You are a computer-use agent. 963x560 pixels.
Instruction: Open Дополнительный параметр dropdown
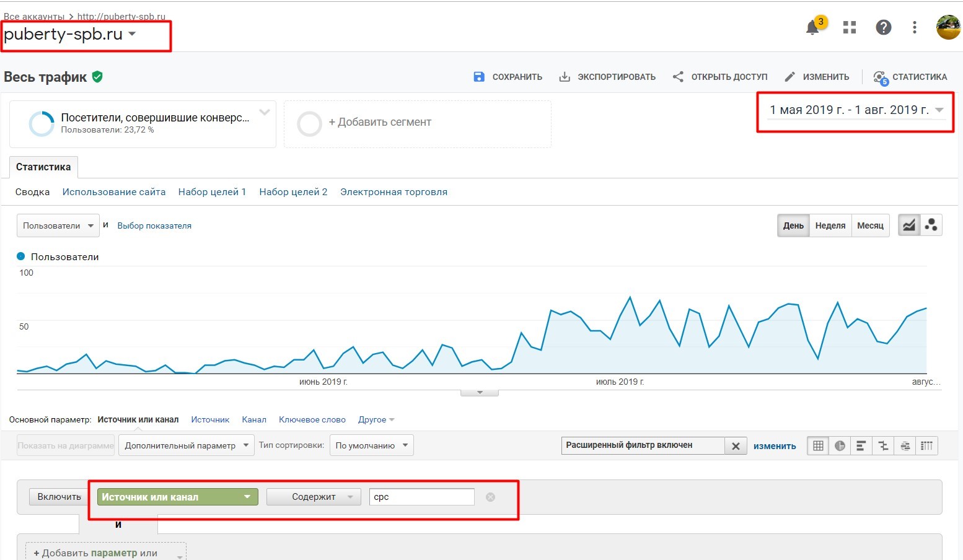point(187,445)
